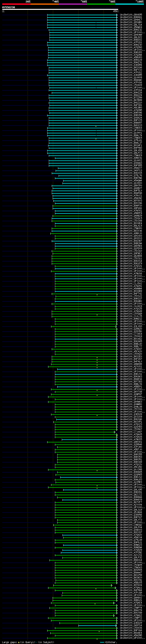Click hit label UniRef100_B6SXU6
This screenshot has height=644, width=146.
pos(131,67)
